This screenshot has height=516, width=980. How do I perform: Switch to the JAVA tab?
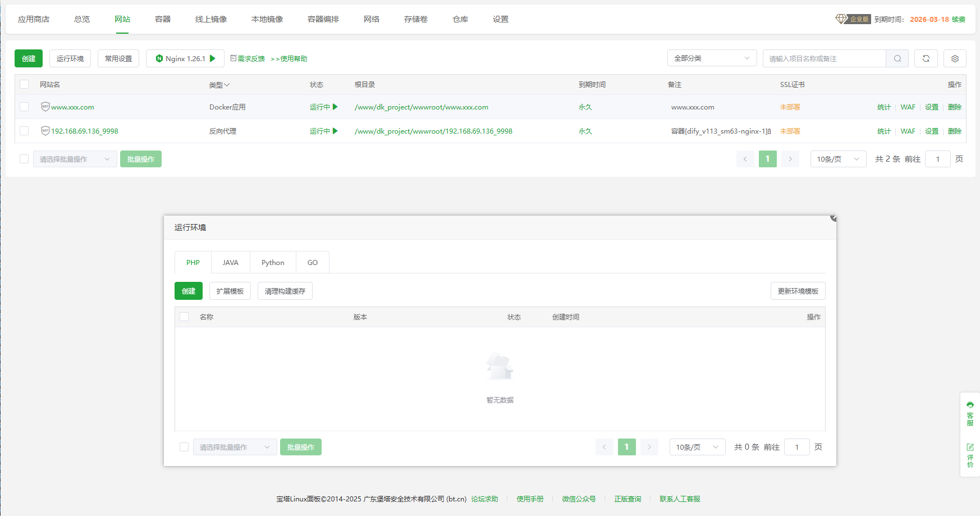[x=230, y=262]
